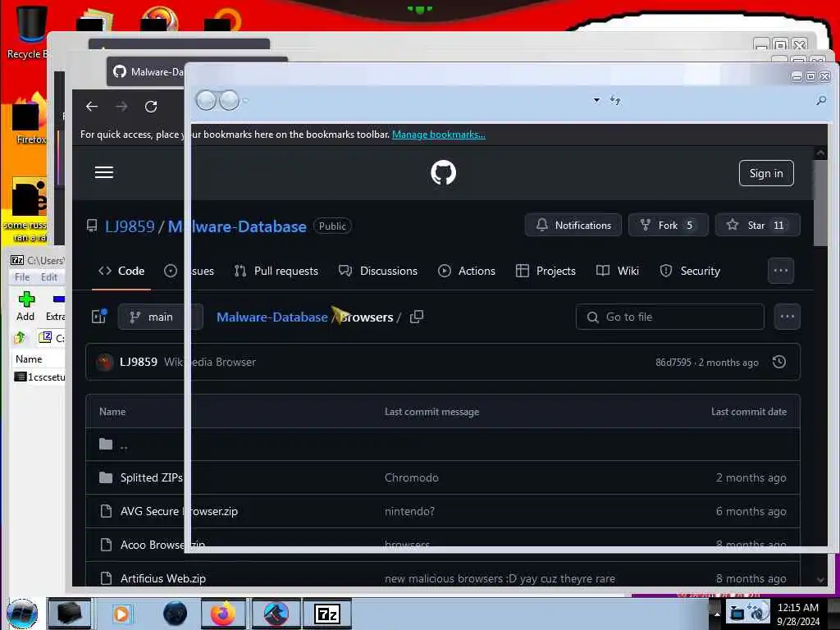Switch to the Code tab
840x630 pixels.
121,271
